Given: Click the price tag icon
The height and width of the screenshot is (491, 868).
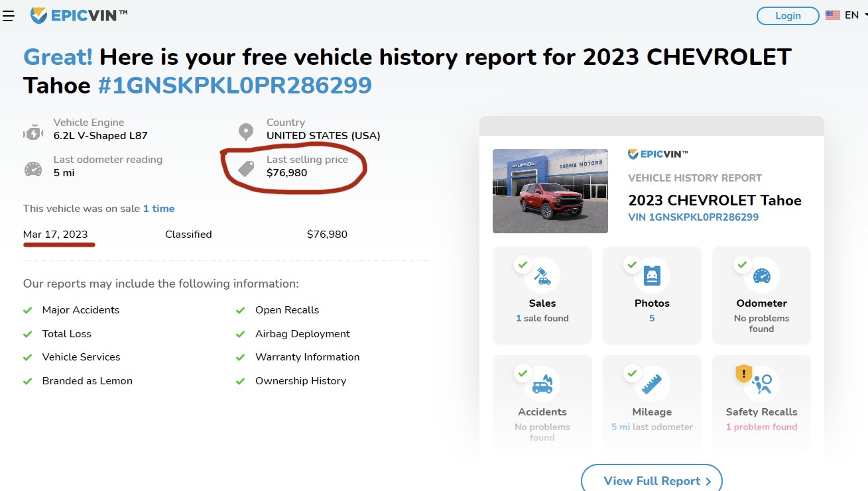Looking at the screenshot, I should point(246,168).
